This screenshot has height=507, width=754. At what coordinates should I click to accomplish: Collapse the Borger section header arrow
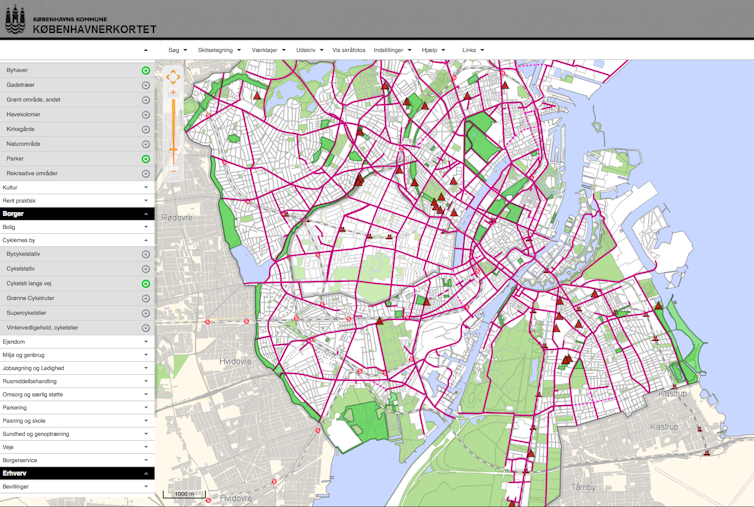tap(146, 214)
